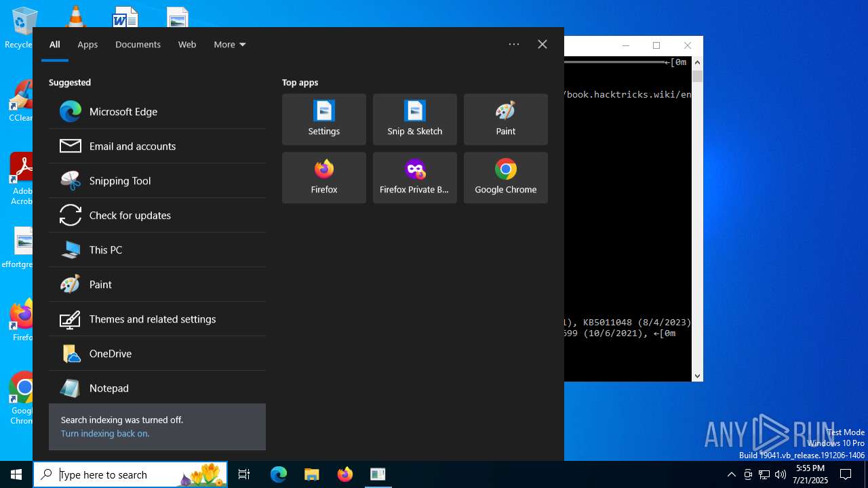The image size is (868, 488).
Task: Click Turn indexing back on link
Action: 105,434
